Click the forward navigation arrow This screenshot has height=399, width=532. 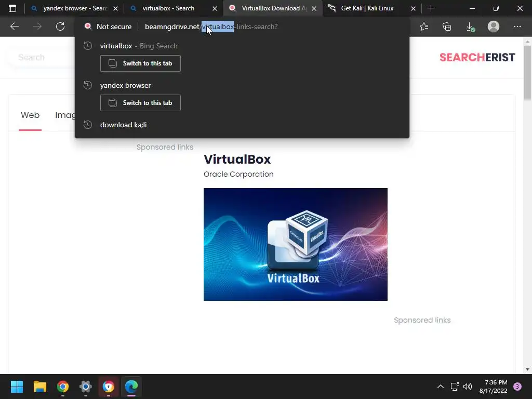point(37,26)
